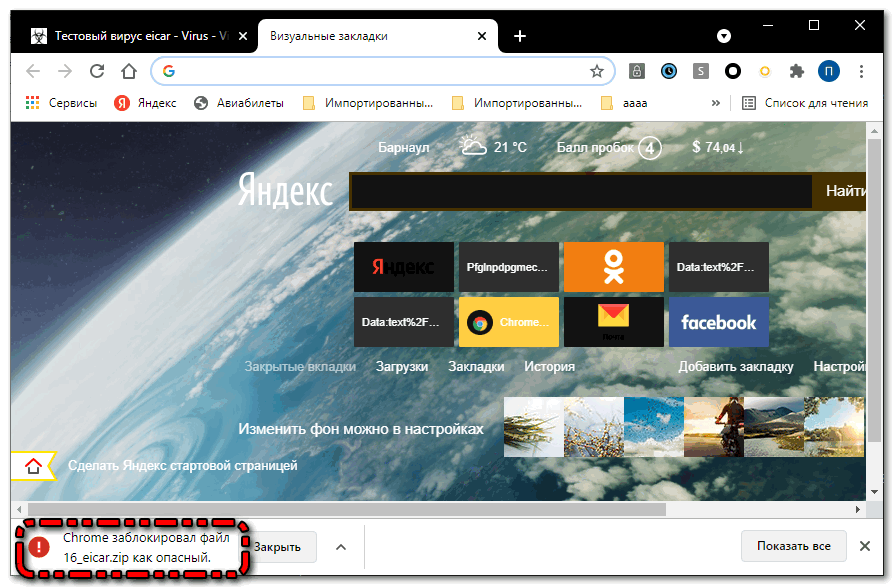Image resolution: width=895 pixels, height=587 pixels.
Task: Open the blue clock extension icon
Action: pos(668,71)
